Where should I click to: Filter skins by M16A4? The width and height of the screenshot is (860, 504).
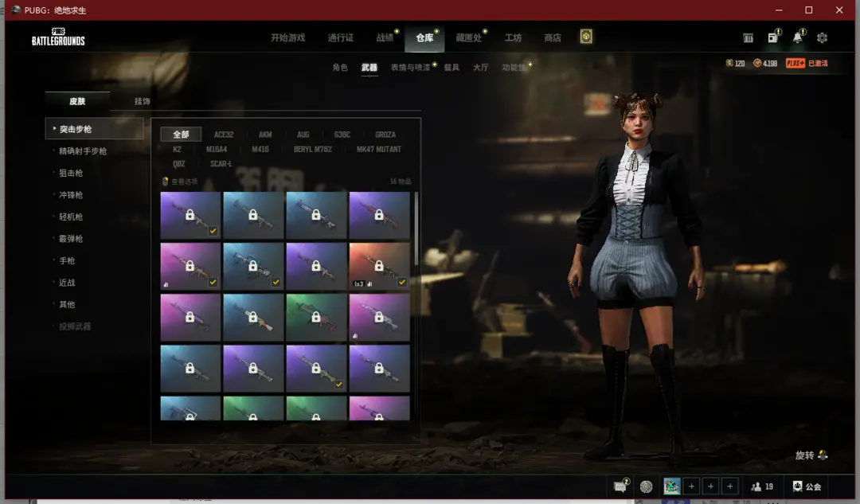coord(217,149)
